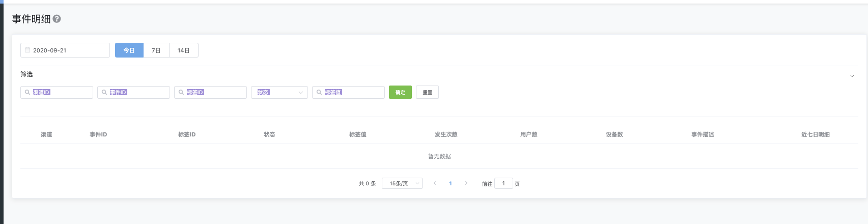Click the calendar icon in date field
Viewport: 868px width, 224px height.
pyautogui.click(x=27, y=50)
